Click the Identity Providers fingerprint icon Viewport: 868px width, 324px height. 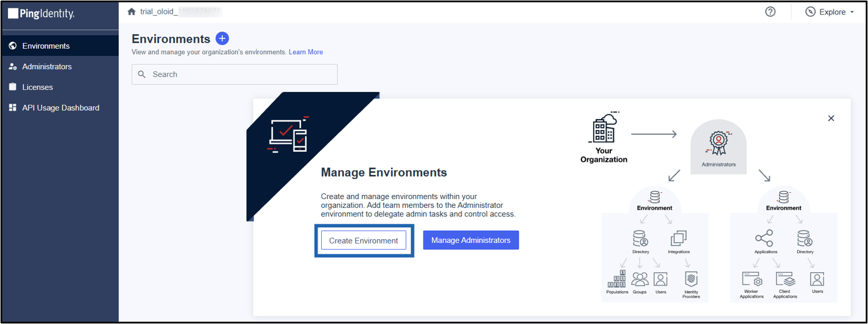pos(691,279)
